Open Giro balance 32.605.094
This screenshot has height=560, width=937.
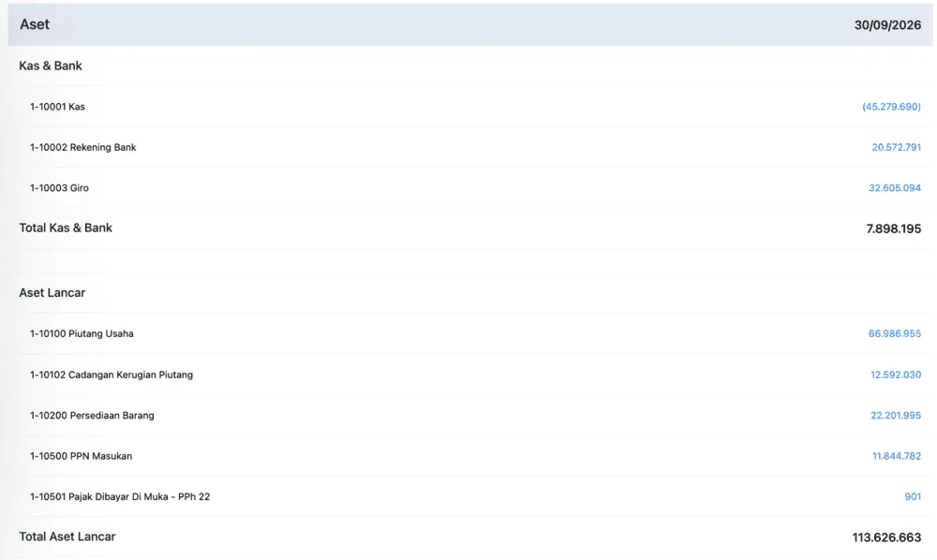(x=895, y=188)
